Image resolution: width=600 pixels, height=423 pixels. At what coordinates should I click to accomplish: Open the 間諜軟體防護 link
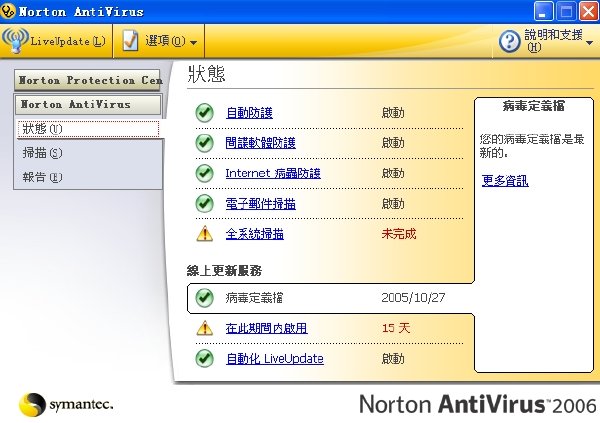(260, 143)
